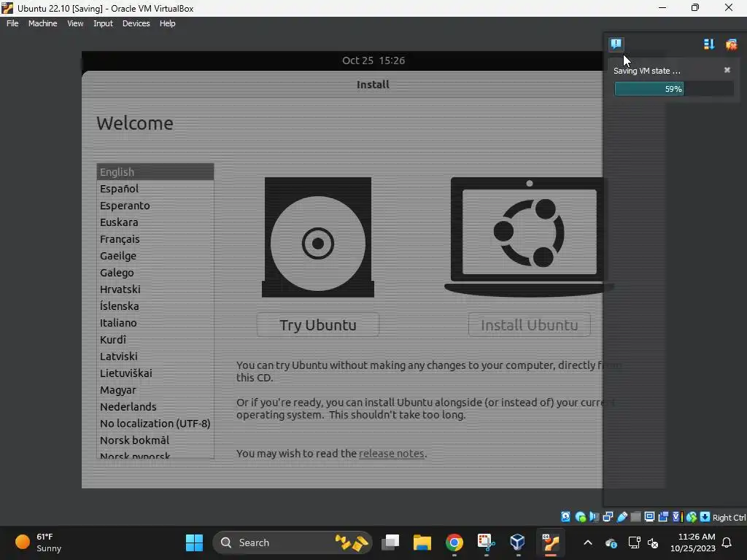Click the CD disc image
The image size is (747, 560).
coord(318,237)
